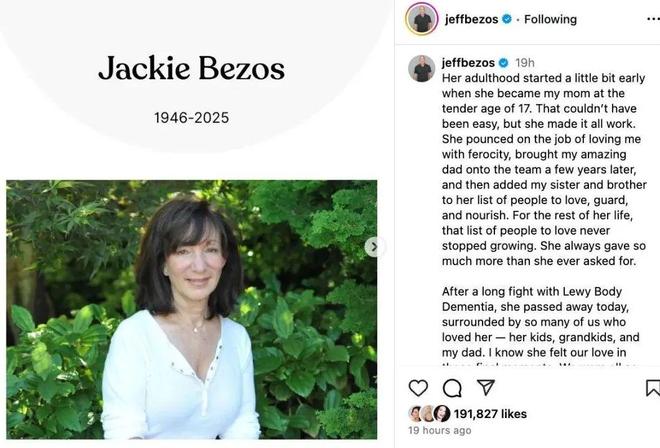The height and width of the screenshot is (448, 660).
Task: Go to next photo using carousel arrow
Action: tap(374, 246)
